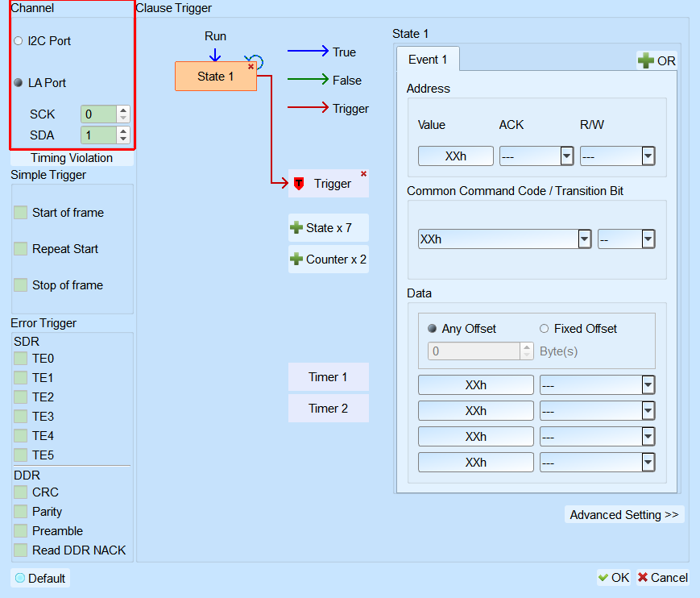Enable Stop of frame trigger

(20, 285)
